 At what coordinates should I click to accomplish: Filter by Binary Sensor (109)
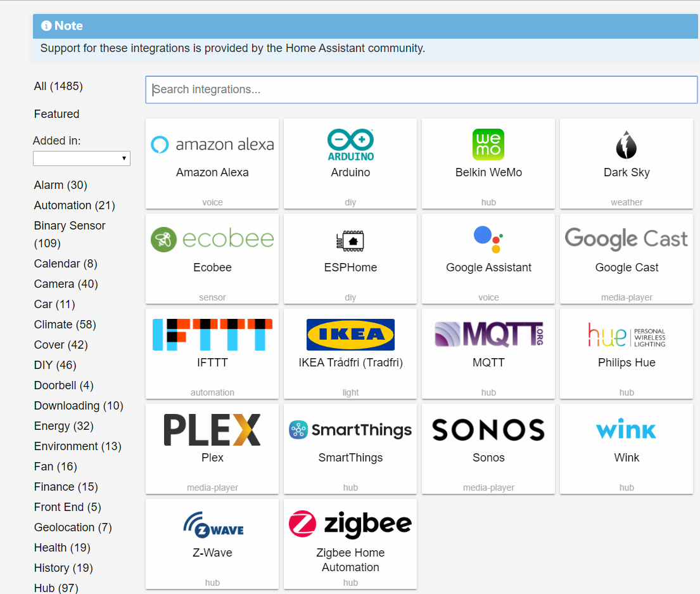[x=70, y=235]
